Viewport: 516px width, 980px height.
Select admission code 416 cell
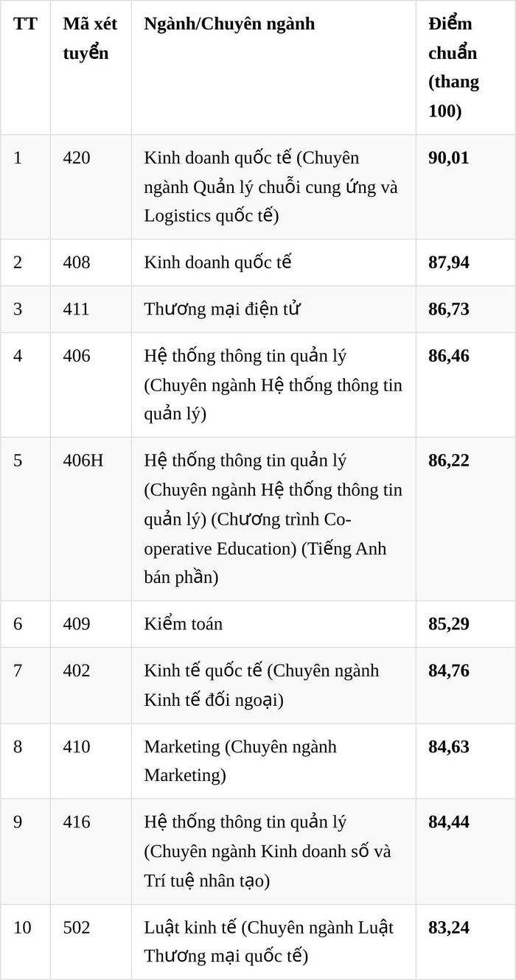pyautogui.click(x=91, y=852)
